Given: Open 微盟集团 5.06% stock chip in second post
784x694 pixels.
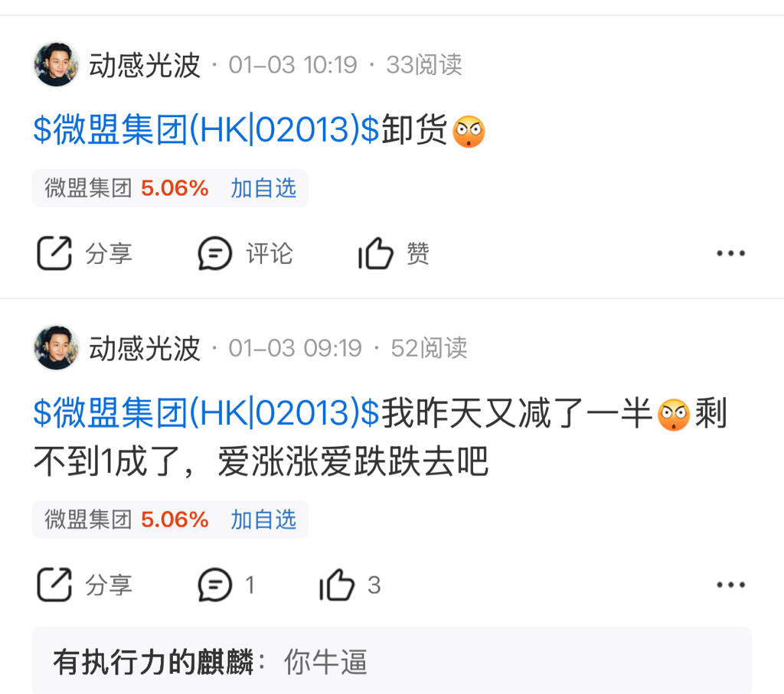Looking at the screenshot, I should pyautogui.click(x=126, y=520).
